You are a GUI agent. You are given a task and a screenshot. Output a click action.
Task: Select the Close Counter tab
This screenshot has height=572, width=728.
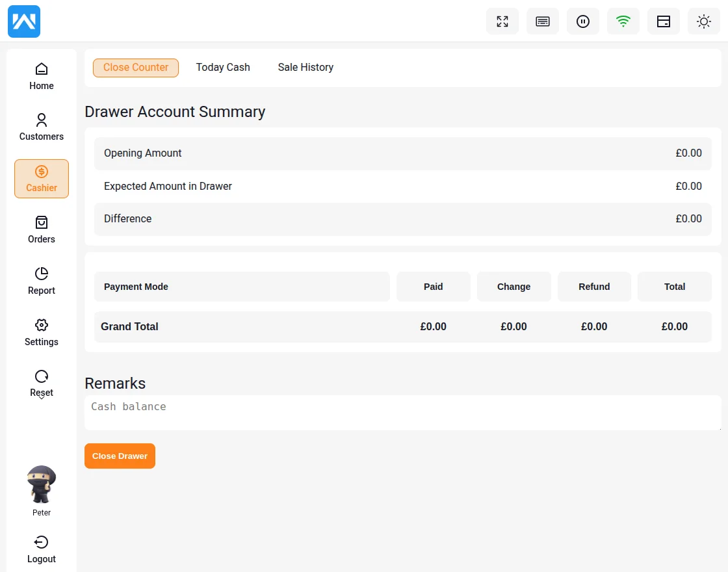pyautogui.click(x=135, y=67)
